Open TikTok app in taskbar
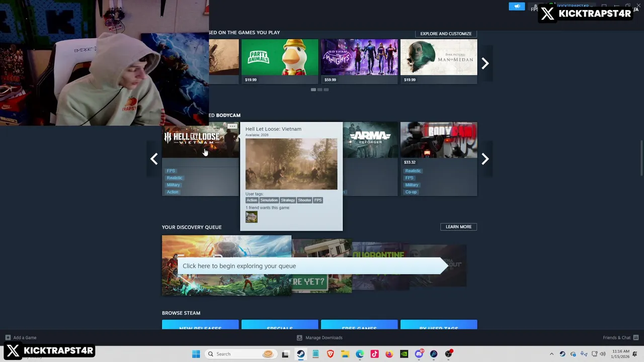The width and height of the screenshot is (644, 362). pos(374,354)
